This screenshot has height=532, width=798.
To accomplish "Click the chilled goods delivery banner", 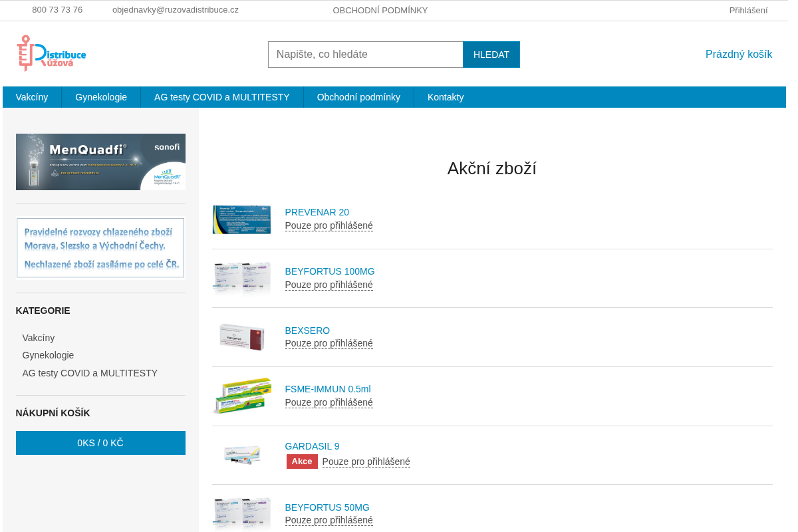I will [100, 248].
